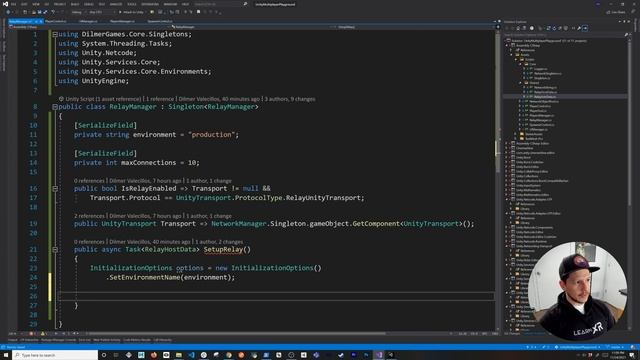The height and width of the screenshot is (360, 640).
Task: Open the Error List panel tab
Action: click(84, 340)
